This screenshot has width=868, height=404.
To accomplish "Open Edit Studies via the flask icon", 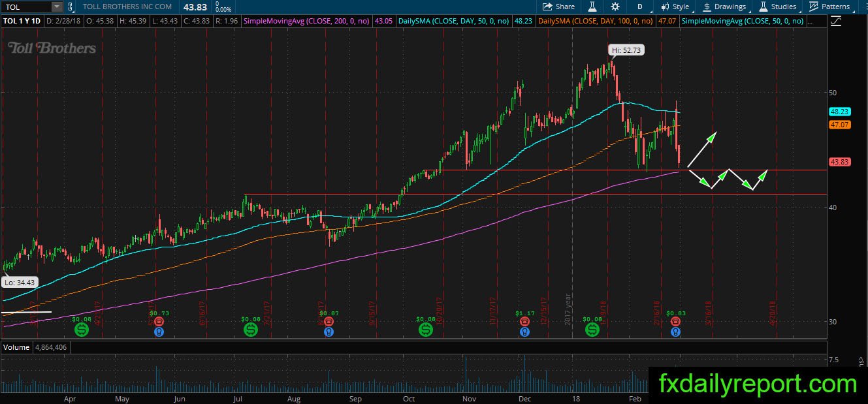I will [x=592, y=7].
